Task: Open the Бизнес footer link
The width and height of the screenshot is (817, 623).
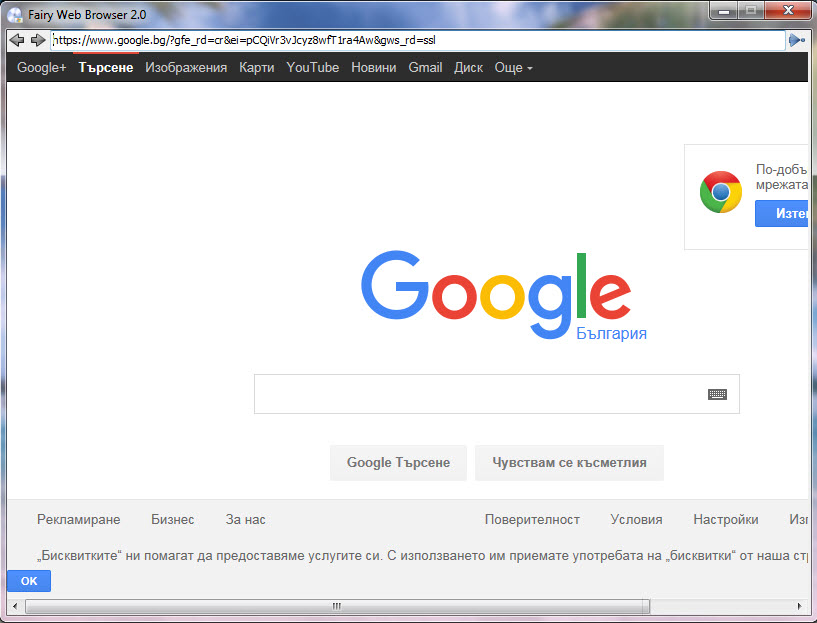Action: [172, 519]
